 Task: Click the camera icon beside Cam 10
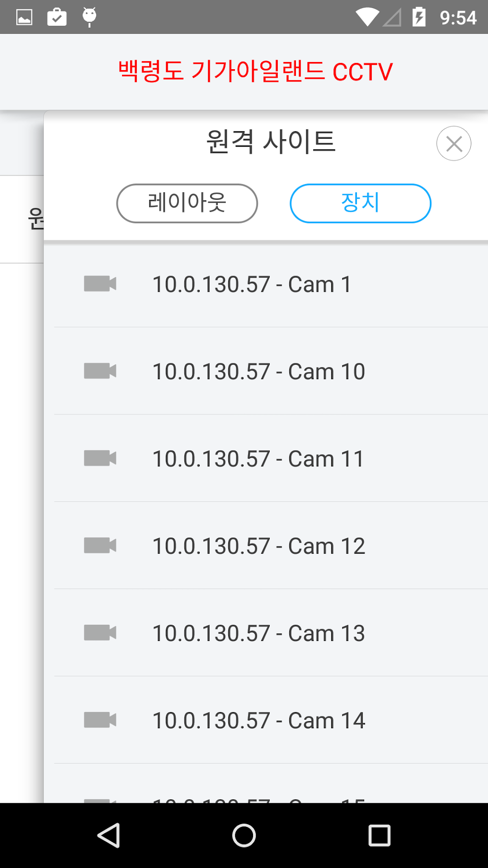(100, 371)
